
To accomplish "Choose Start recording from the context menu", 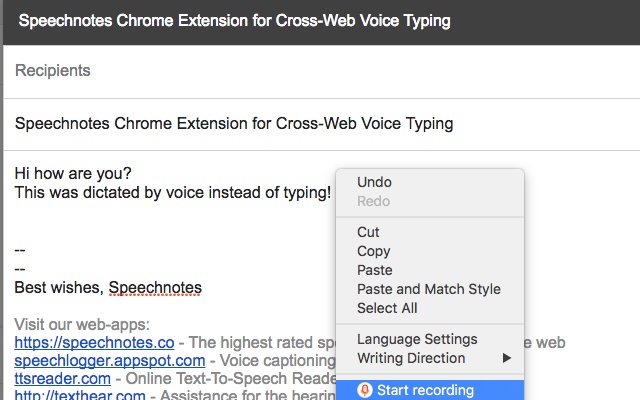I will pyautogui.click(x=430, y=390).
